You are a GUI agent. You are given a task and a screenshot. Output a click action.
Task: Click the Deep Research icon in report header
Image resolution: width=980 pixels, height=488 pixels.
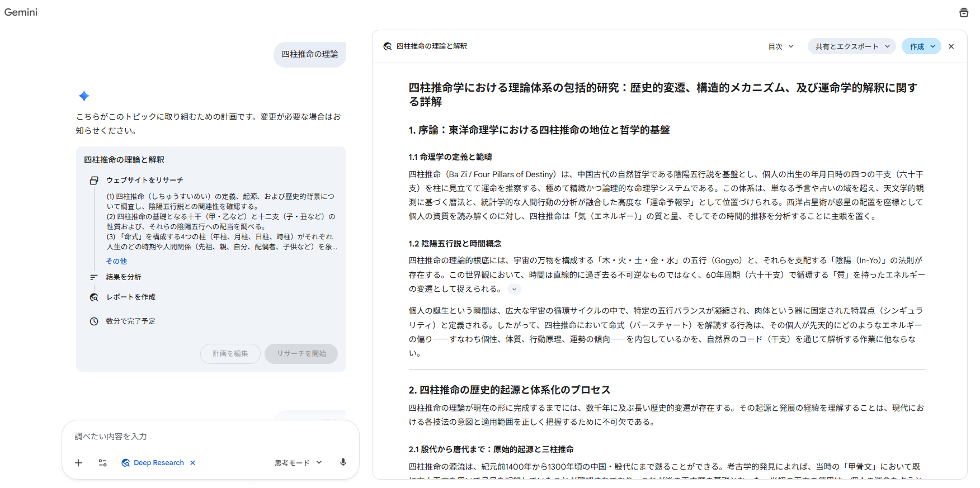[x=387, y=46]
